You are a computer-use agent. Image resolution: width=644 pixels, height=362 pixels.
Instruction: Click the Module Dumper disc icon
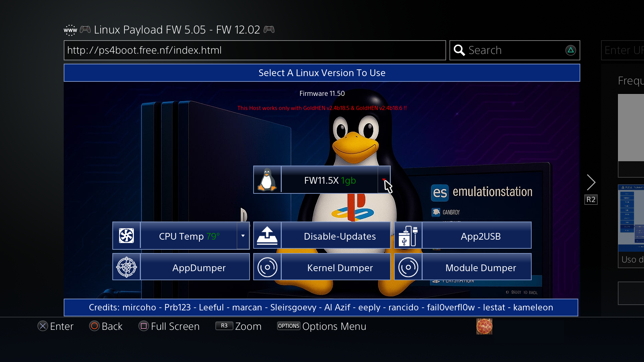[408, 267]
